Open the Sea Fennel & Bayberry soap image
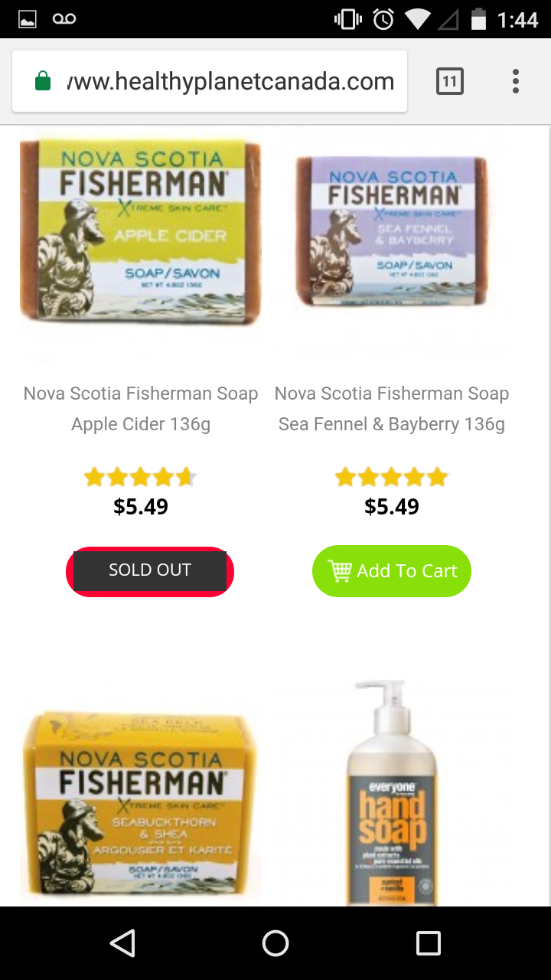551x980 pixels. coord(392,230)
